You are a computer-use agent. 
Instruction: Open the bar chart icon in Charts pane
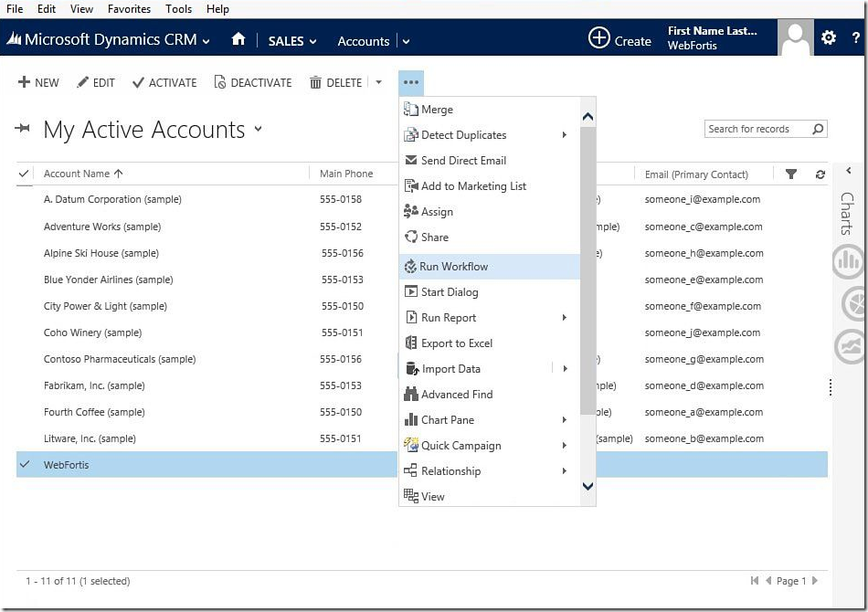coord(849,260)
